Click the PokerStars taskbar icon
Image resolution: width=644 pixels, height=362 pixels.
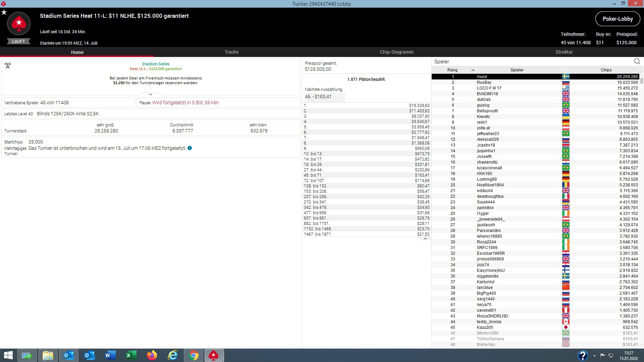tap(214, 355)
